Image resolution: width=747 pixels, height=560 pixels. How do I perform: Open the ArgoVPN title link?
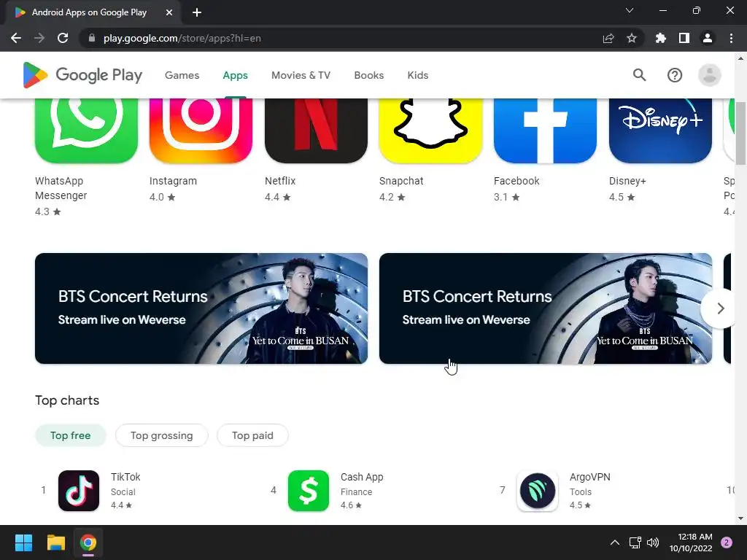589,477
